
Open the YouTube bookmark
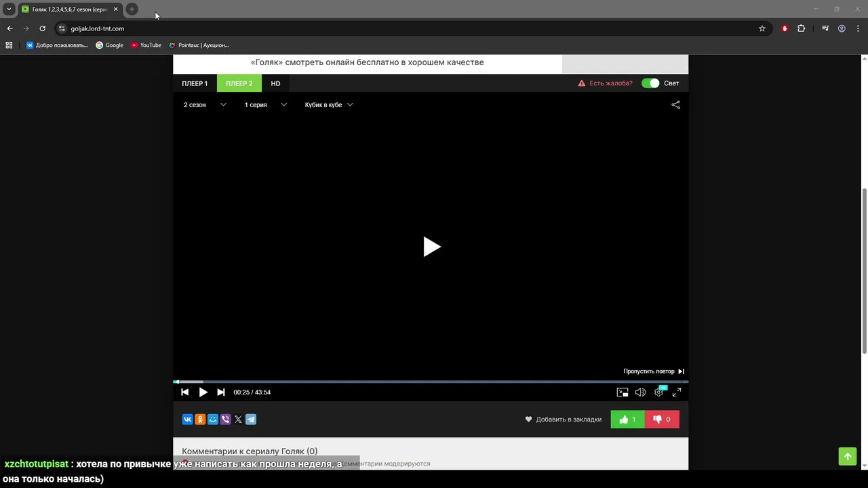click(x=146, y=45)
